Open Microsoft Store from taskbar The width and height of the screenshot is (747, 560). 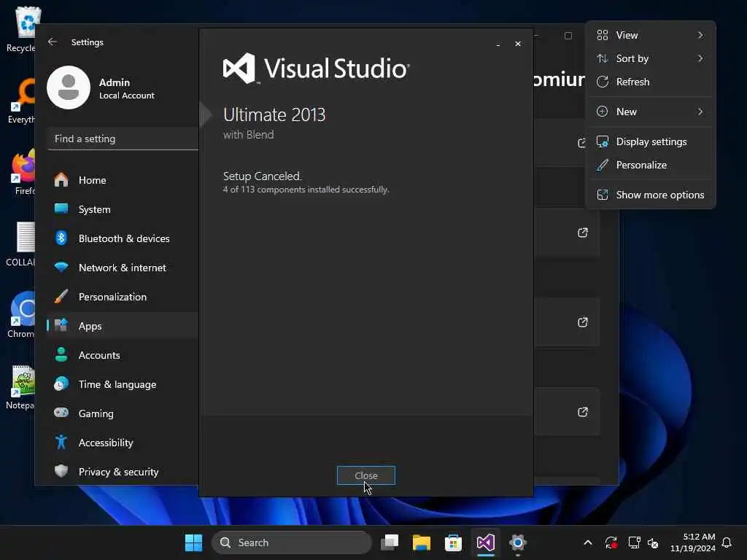pos(453,542)
